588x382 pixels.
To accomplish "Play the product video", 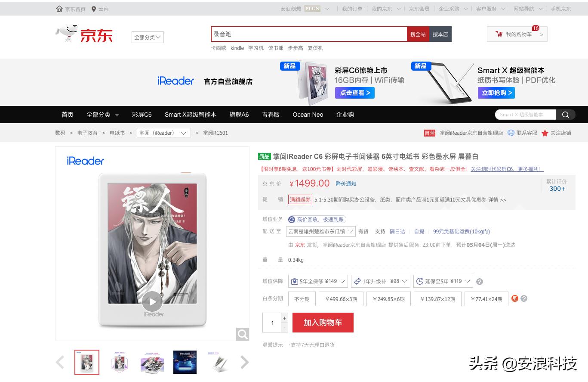I will [152, 302].
